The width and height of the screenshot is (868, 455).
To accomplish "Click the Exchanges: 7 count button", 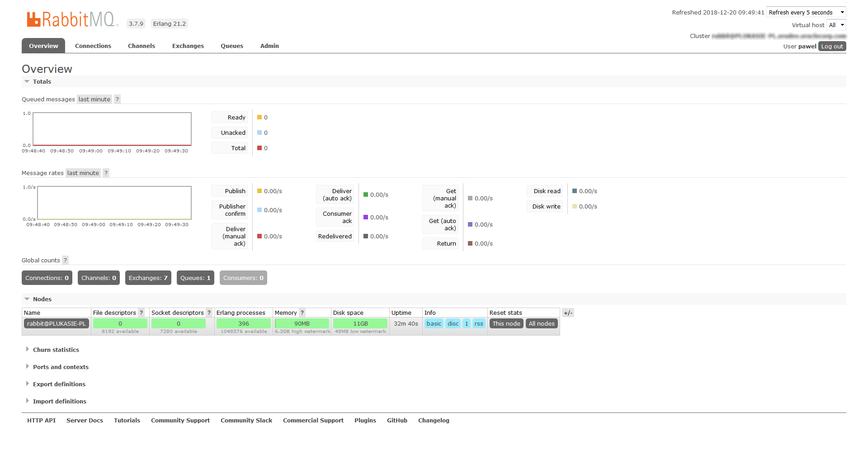I will pyautogui.click(x=148, y=278).
